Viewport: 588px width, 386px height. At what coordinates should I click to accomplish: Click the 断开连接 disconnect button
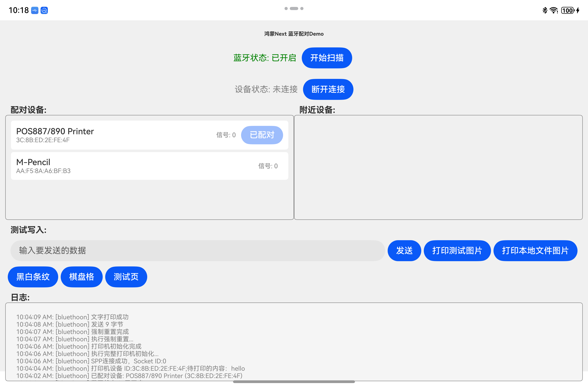coord(328,89)
